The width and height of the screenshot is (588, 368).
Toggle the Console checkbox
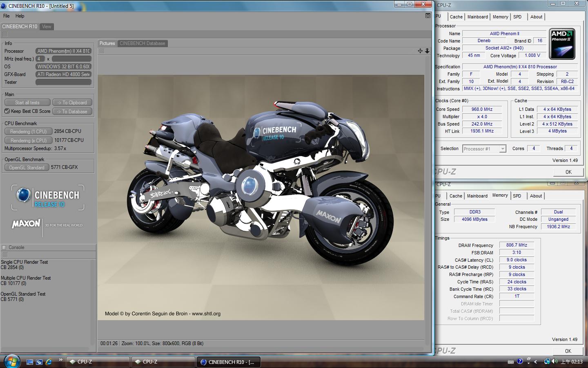click(x=4, y=247)
